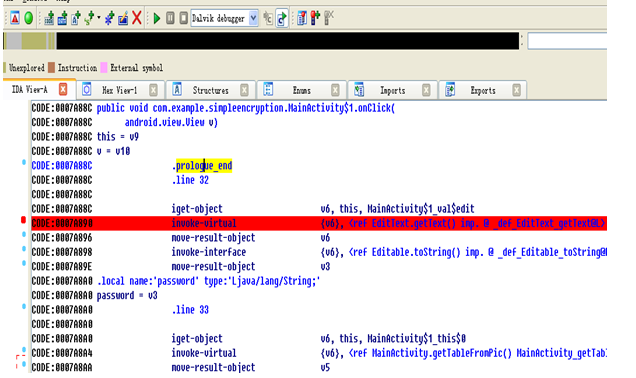
Task: Click the black area of the navigation band
Action: pyautogui.click(x=288, y=41)
